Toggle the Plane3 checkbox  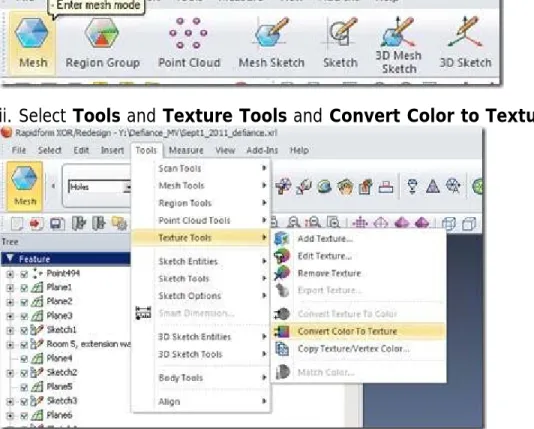(x=23, y=316)
